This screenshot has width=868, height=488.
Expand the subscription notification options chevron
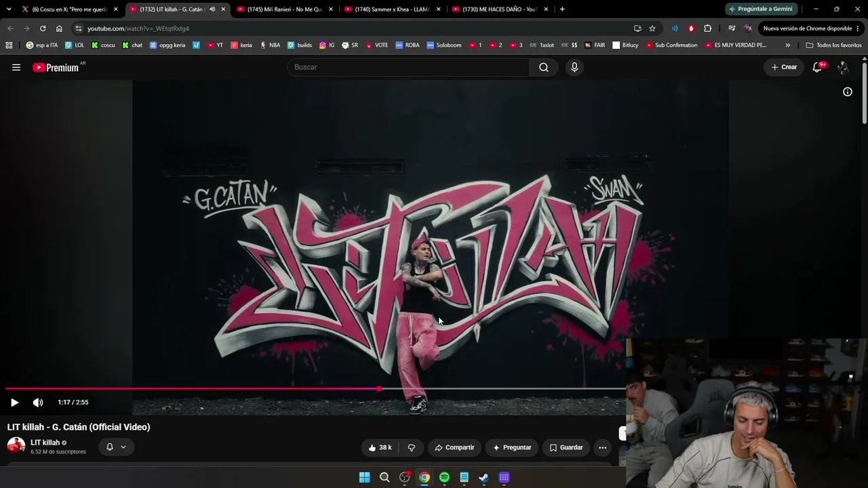coord(123,447)
